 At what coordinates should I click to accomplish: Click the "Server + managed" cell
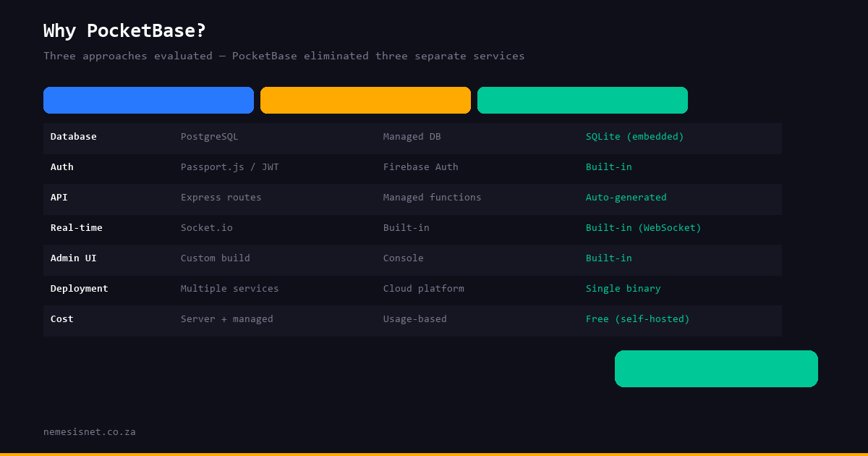(227, 318)
